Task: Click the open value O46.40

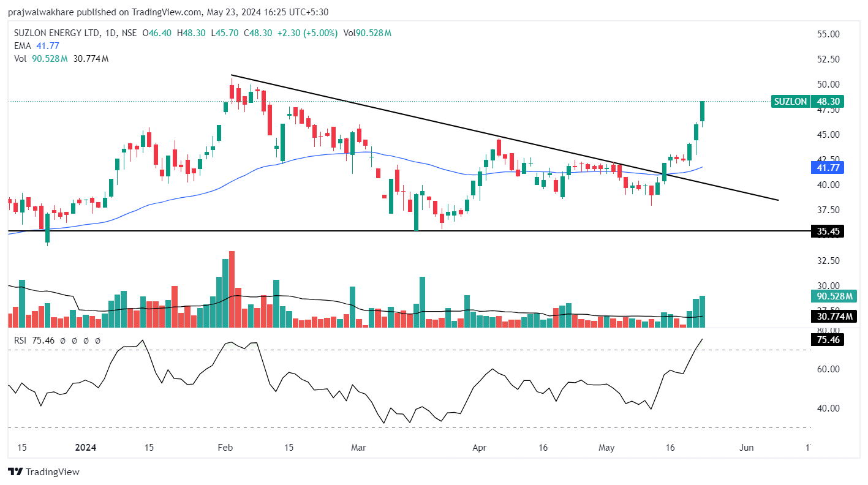Action: click(x=158, y=33)
